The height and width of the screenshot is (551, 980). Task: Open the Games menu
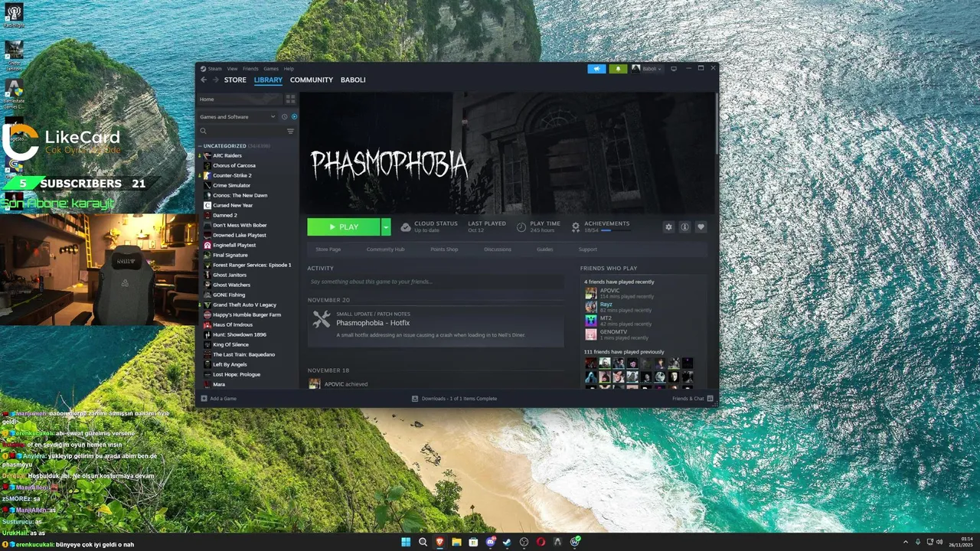pyautogui.click(x=271, y=69)
